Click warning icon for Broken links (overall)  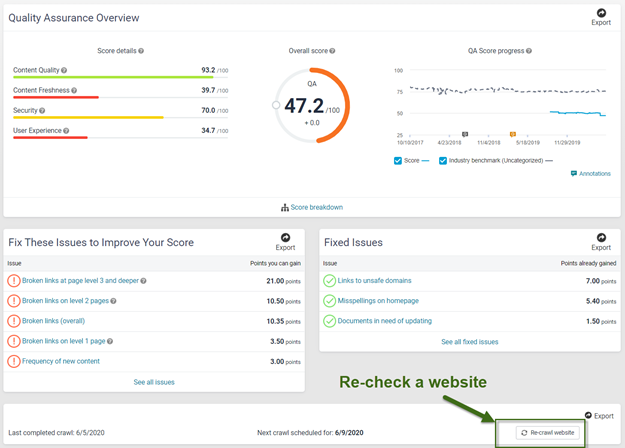pyautogui.click(x=14, y=321)
